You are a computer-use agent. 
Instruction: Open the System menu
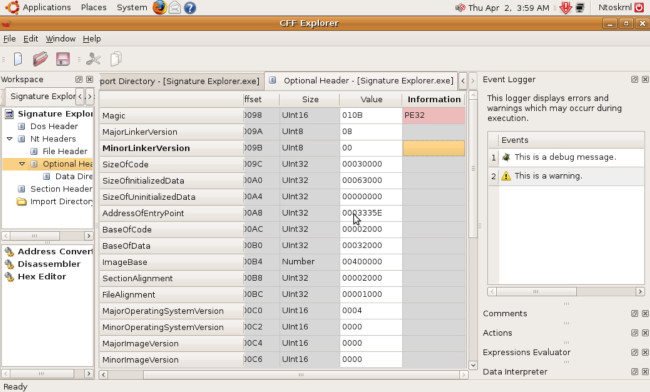(131, 7)
